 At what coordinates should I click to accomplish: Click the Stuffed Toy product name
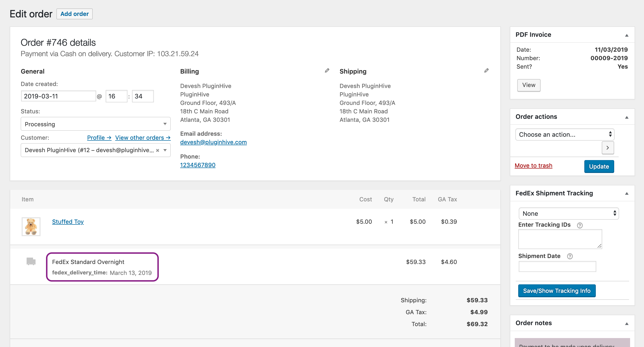click(x=67, y=221)
